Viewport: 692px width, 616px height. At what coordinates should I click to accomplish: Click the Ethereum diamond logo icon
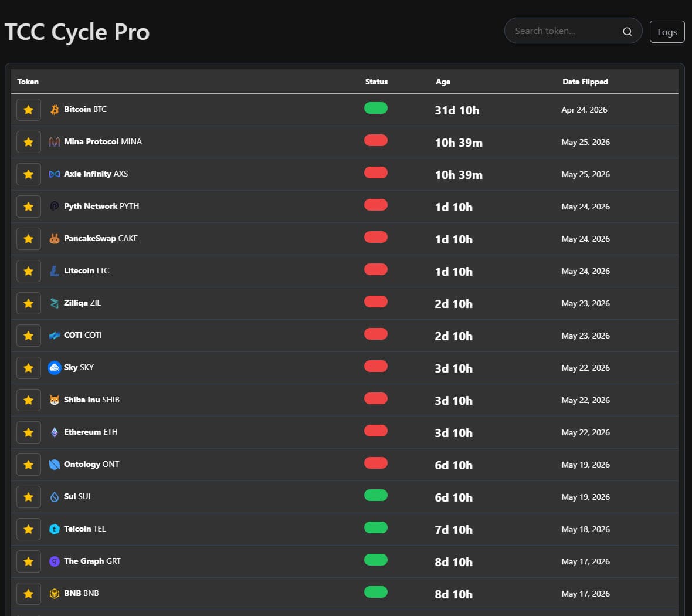point(55,432)
